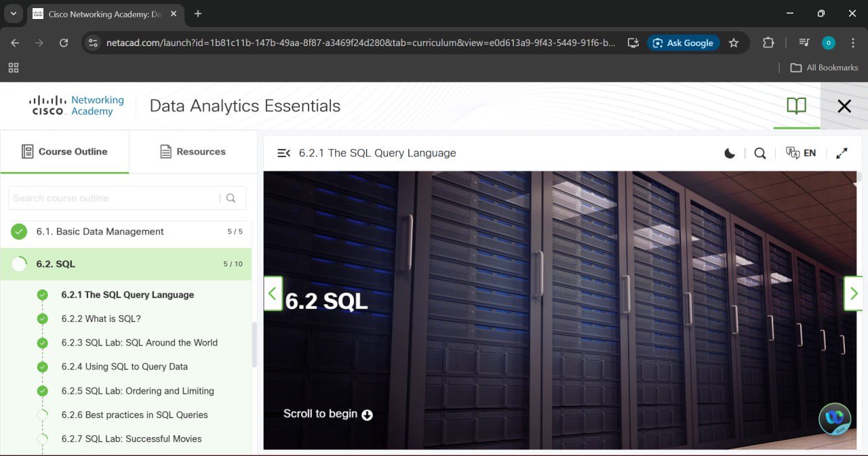Toggle dark mode with the moon icon
This screenshot has width=868, height=456.
(730, 153)
